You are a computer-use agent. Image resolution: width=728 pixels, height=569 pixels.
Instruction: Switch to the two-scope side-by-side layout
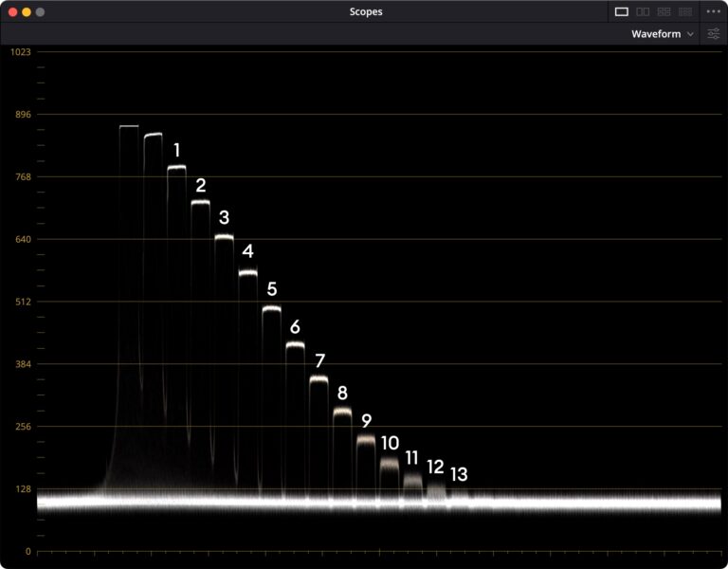[x=643, y=11]
